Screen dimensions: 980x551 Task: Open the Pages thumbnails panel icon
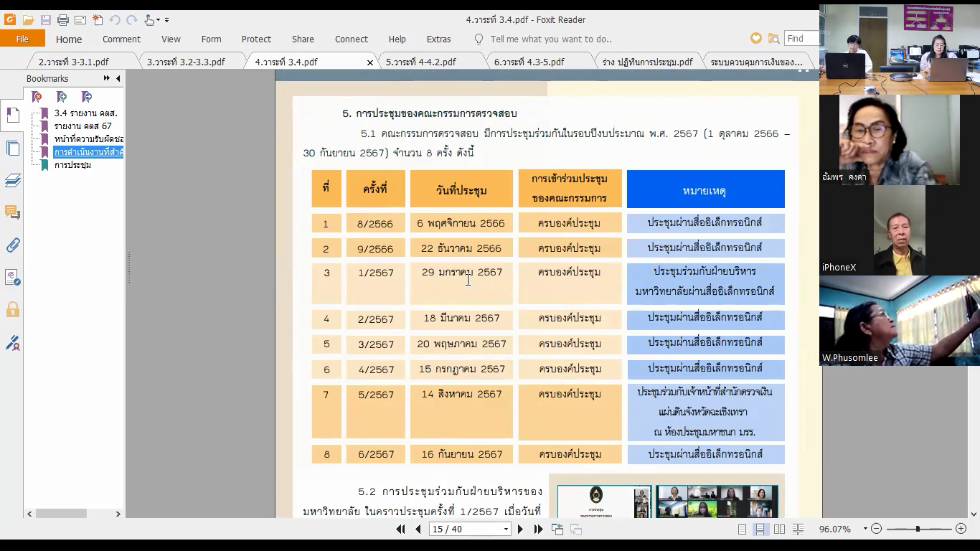click(12, 148)
